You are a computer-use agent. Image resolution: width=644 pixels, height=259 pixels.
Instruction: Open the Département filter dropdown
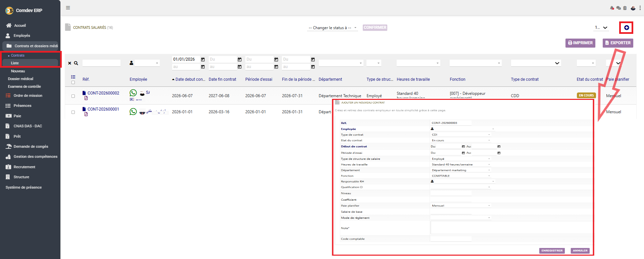(x=341, y=63)
